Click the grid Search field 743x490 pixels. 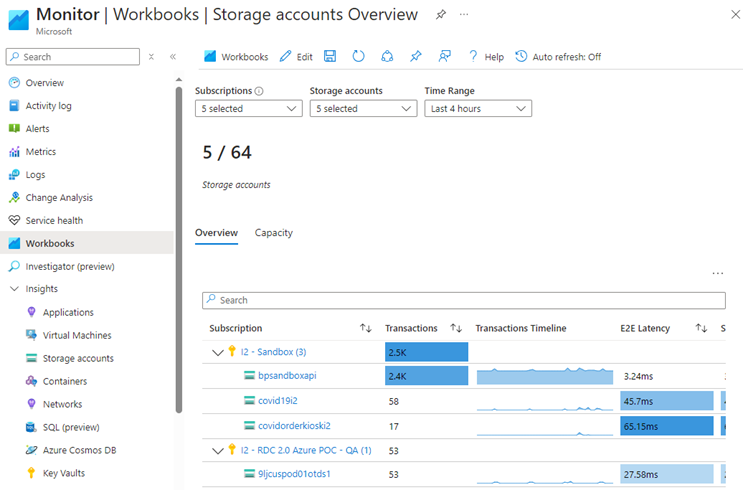pos(464,300)
